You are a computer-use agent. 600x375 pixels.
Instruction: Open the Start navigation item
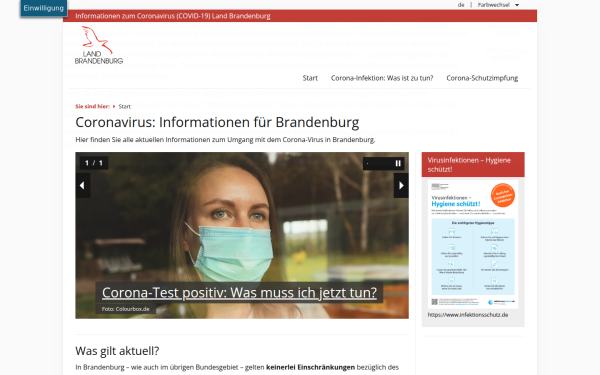[310, 78]
